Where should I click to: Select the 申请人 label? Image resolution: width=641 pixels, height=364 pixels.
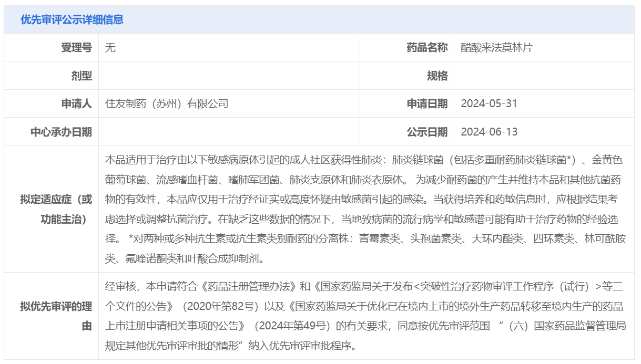76,103
